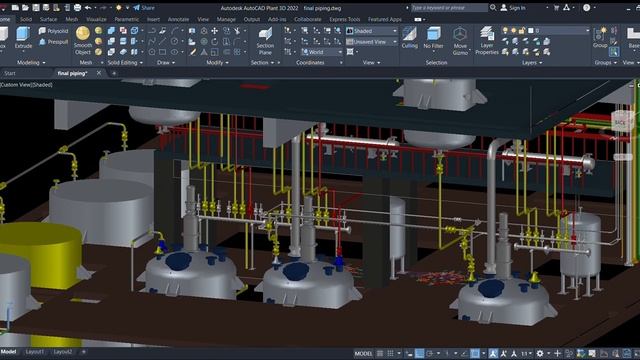Click the Plot printer icon

[x=77, y=7]
